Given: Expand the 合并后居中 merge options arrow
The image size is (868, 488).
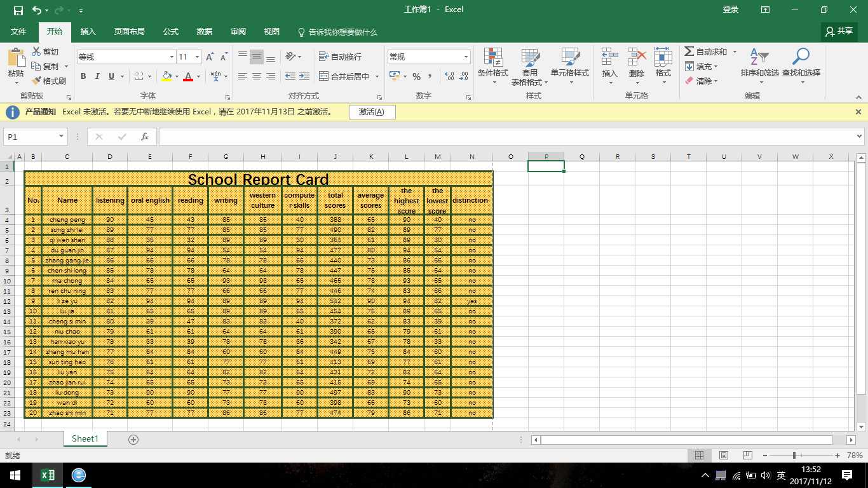Looking at the screenshot, I should click(x=377, y=76).
